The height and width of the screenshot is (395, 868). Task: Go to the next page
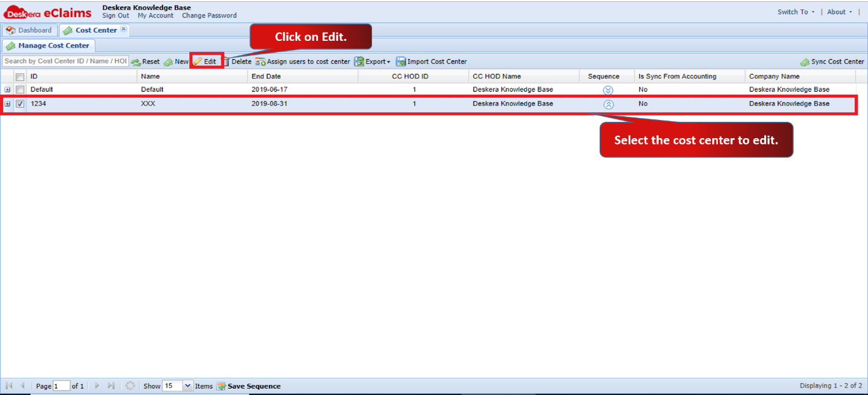(x=97, y=386)
